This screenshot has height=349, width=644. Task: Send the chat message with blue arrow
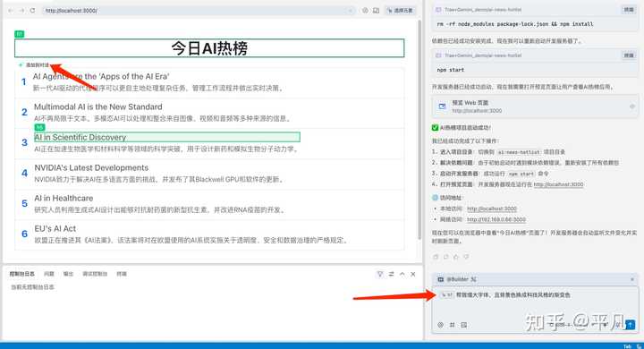click(630, 325)
